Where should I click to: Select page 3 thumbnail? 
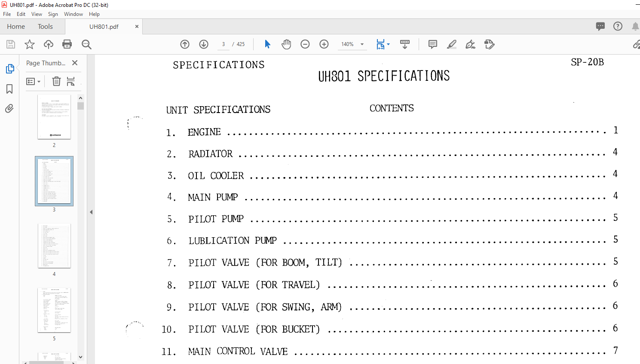point(54,181)
